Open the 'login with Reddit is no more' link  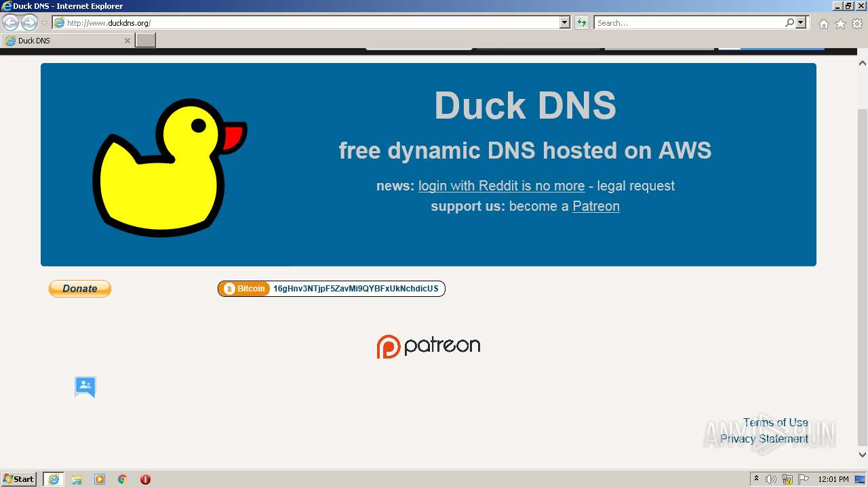501,186
